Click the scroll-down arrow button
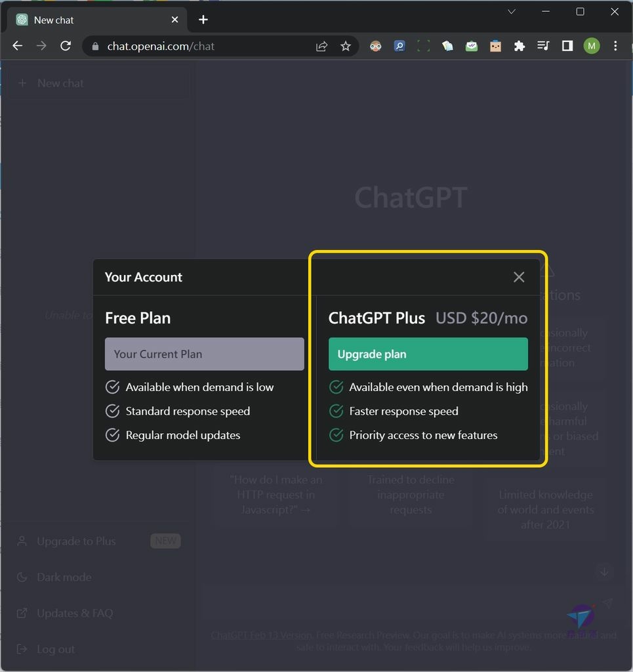The width and height of the screenshot is (633, 672). (x=604, y=572)
